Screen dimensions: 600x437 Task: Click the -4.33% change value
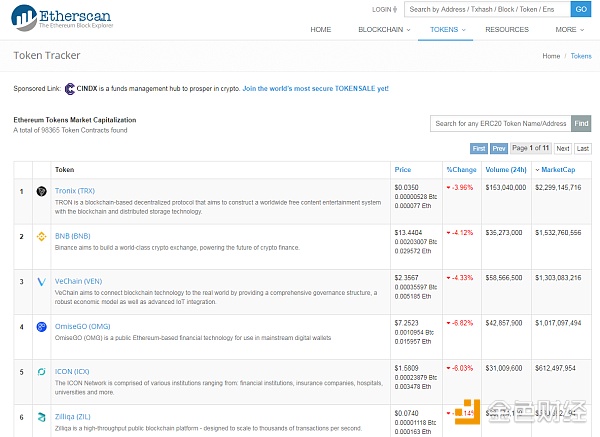(x=460, y=278)
